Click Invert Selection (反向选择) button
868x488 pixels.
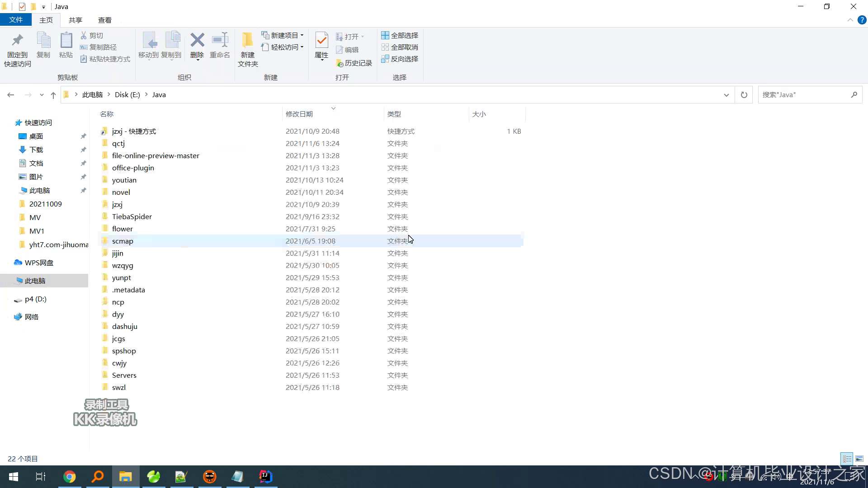[400, 59]
